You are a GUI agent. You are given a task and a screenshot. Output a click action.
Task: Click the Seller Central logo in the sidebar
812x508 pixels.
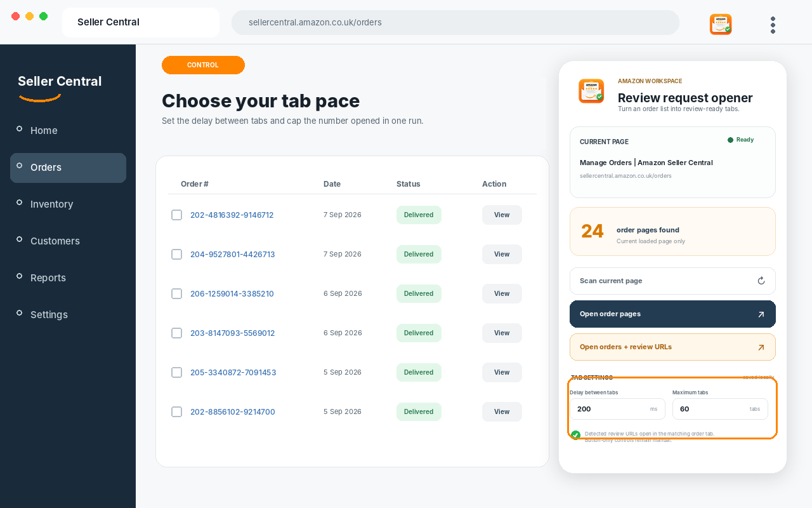[60, 87]
